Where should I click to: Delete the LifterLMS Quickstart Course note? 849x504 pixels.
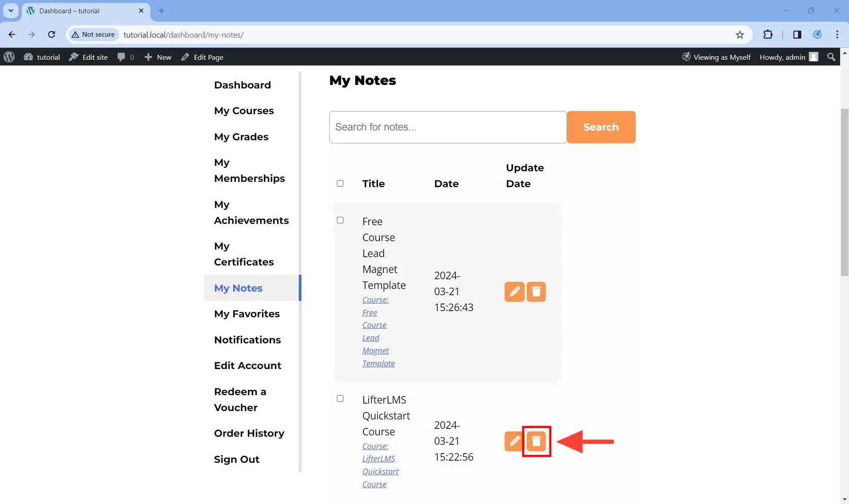pos(536,441)
